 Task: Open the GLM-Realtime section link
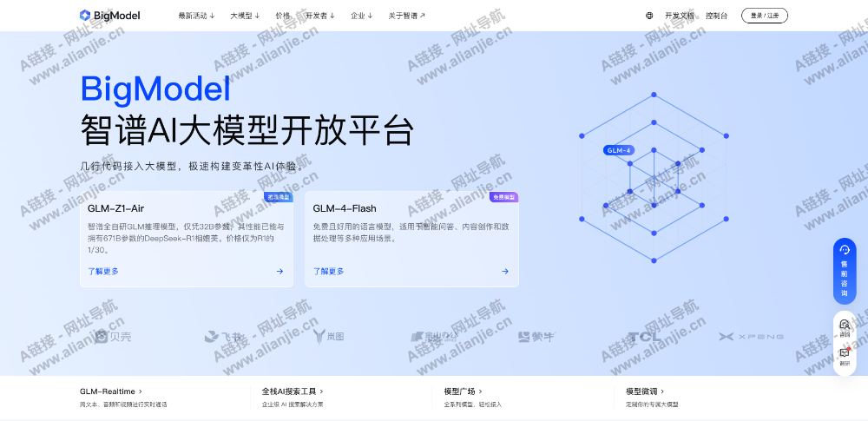click(x=110, y=391)
